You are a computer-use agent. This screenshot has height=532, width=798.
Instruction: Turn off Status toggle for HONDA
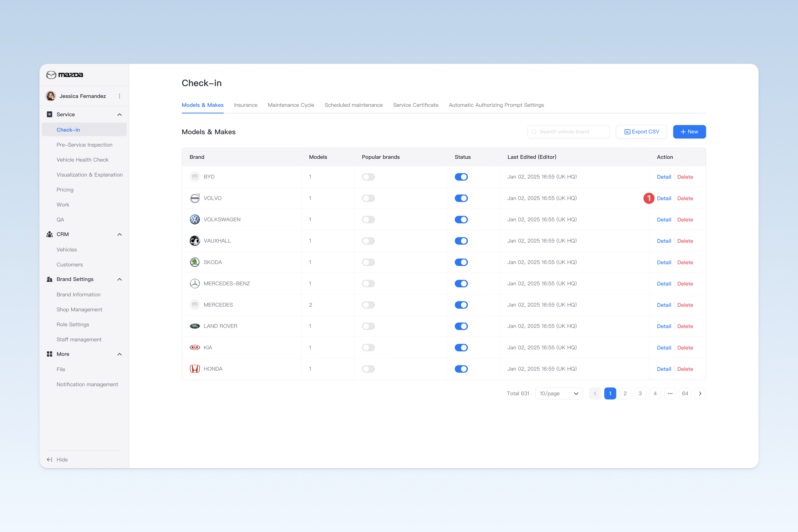(x=461, y=369)
